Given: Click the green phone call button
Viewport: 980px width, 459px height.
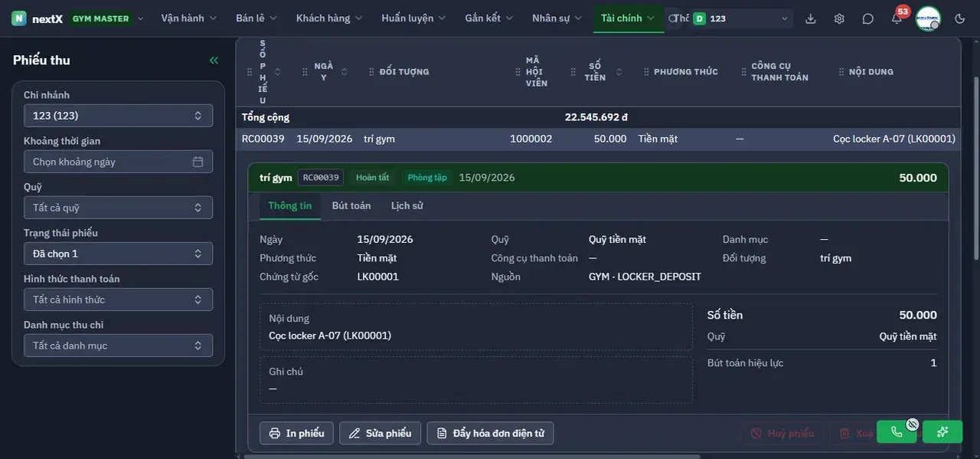Looking at the screenshot, I should point(897,431).
